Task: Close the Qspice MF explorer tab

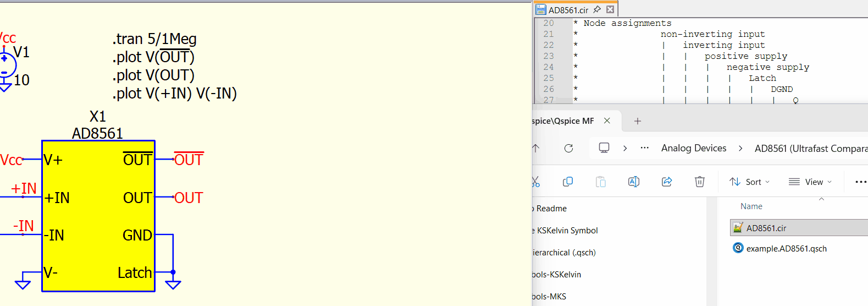Action: 607,121
